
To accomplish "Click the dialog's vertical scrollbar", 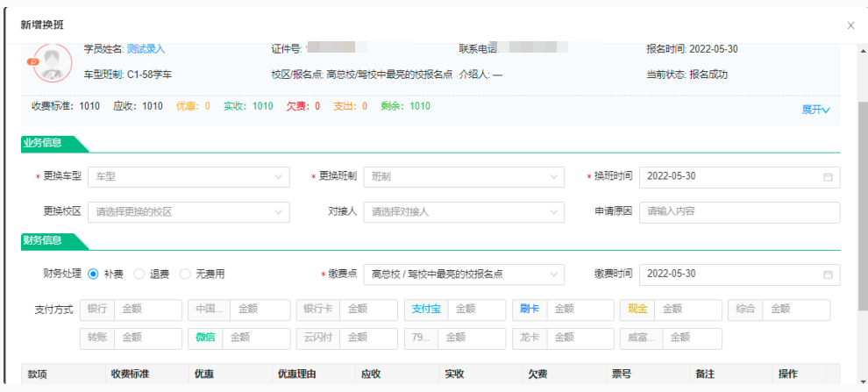I will (861, 193).
